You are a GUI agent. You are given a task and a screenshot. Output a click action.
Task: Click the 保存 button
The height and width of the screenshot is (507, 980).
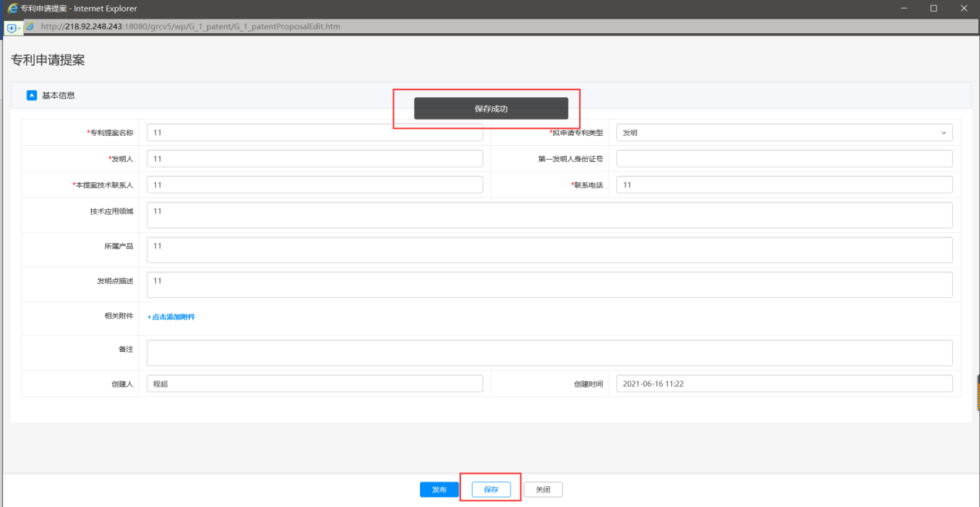[491, 489]
